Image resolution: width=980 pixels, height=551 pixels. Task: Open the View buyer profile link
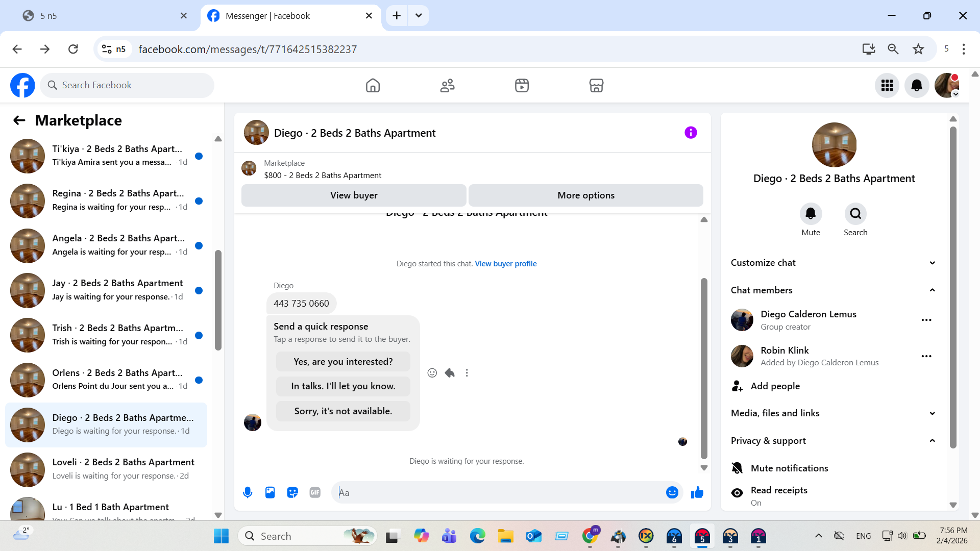click(505, 264)
